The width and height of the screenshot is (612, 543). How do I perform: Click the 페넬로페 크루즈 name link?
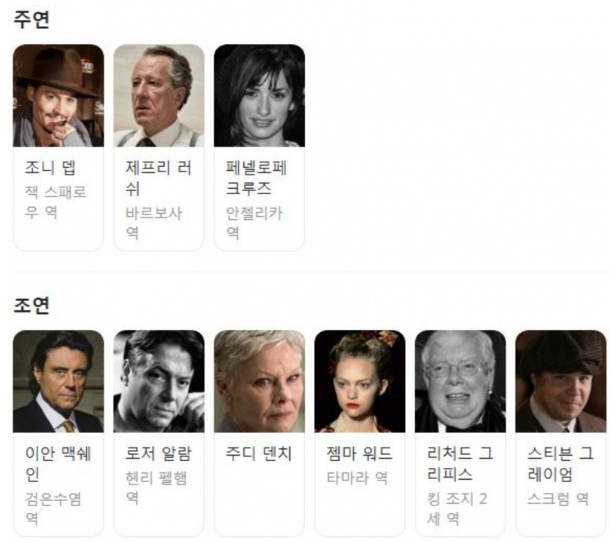pyautogui.click(x=256, y=178)
